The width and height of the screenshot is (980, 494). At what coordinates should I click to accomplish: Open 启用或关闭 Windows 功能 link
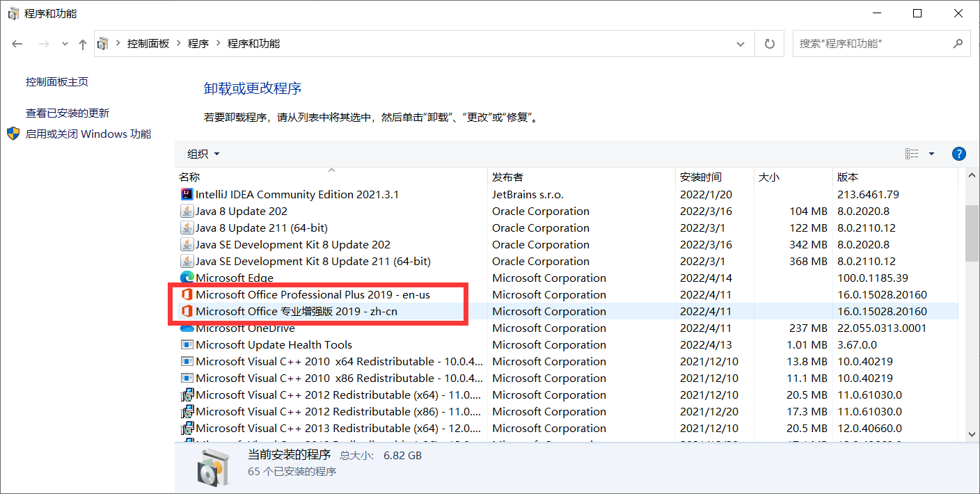click(88, 134)
